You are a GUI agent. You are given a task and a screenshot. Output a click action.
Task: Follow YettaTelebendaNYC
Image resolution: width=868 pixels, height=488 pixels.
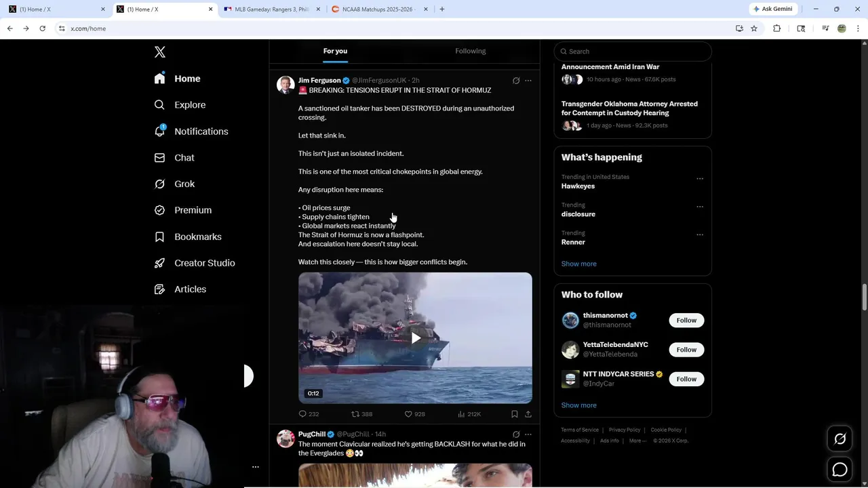click(686, 350)
